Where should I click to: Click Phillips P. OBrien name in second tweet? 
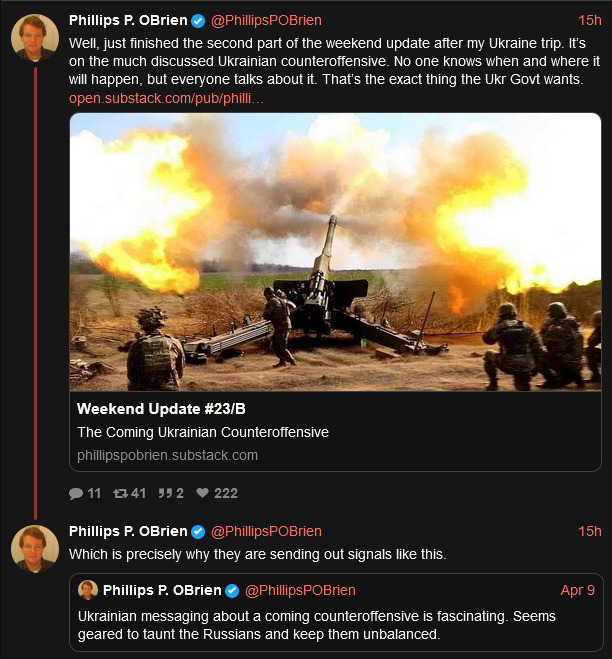coord(128,531)
